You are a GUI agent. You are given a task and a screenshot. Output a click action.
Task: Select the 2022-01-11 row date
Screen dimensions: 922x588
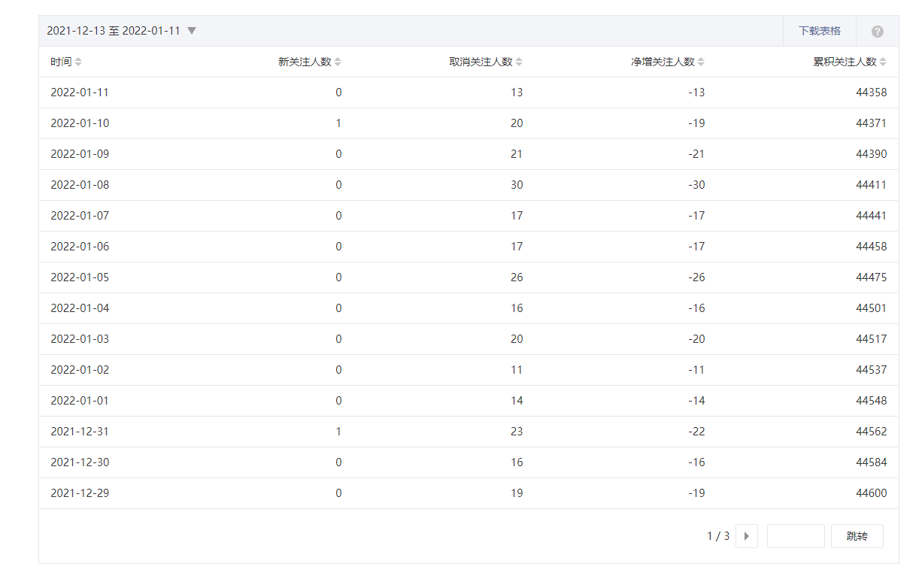(80, 92)
